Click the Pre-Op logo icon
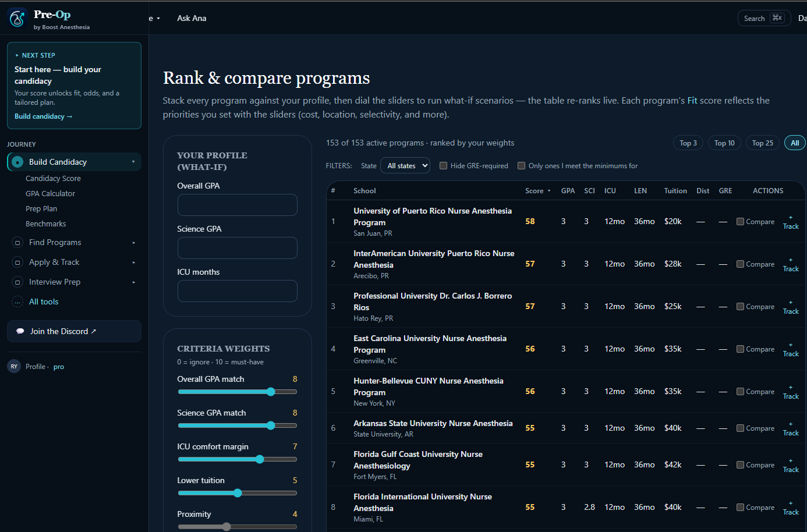Viewport: 807px width, 532px height. 17,18
